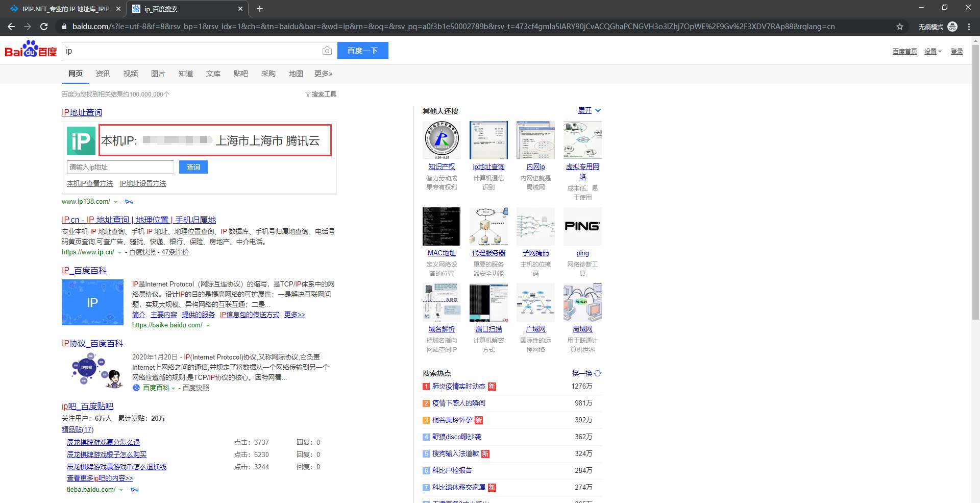Viewport: 980px width, 503px height.
Task: Go back with the browser back arrow
Action: click(11, 27)
